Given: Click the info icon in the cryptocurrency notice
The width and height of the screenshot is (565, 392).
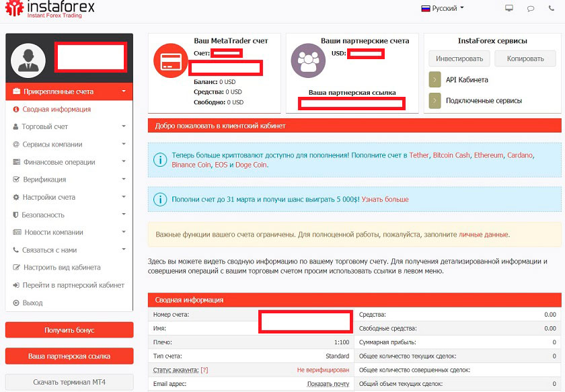Looking at the screenshot, I should coord(160,159).
